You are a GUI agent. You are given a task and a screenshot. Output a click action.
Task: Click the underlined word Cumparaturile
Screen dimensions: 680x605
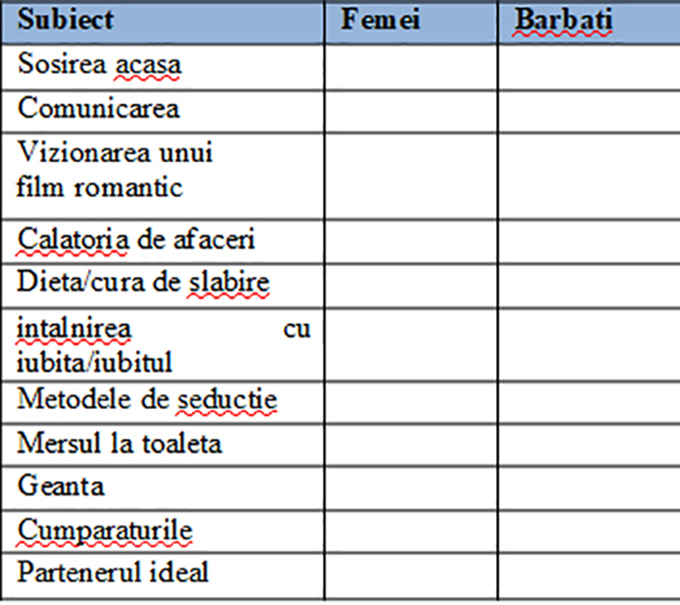[x=105, y=530]
